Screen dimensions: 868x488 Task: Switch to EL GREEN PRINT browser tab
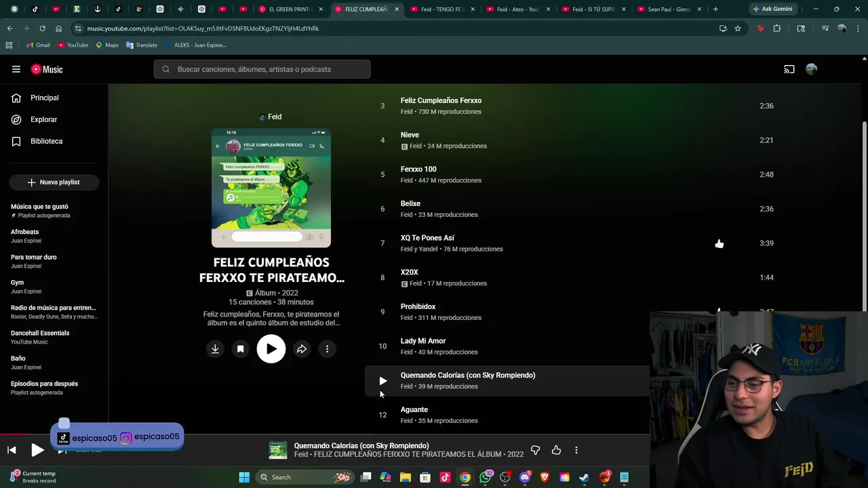coord(290,9)
